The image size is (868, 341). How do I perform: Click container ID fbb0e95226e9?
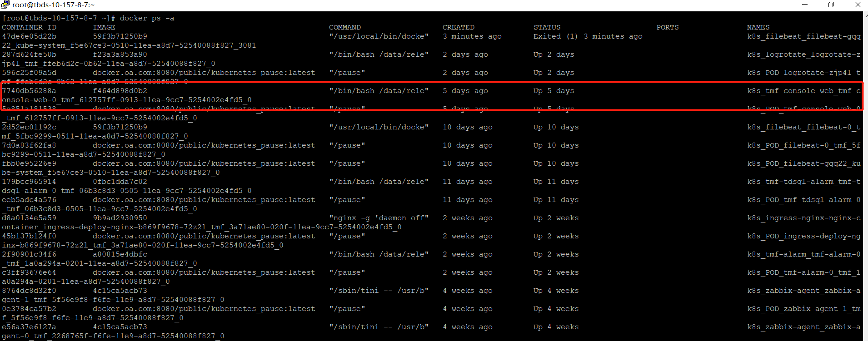29,163
